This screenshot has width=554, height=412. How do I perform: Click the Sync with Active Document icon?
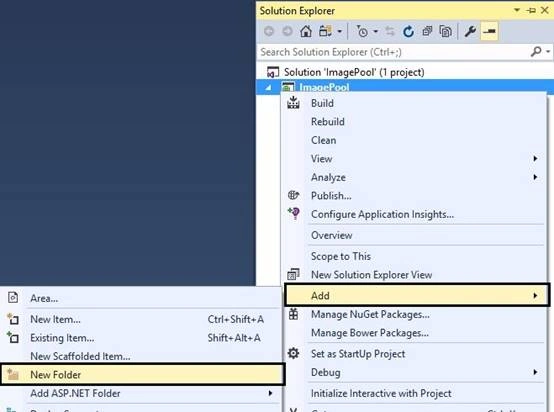coord(390,31)
